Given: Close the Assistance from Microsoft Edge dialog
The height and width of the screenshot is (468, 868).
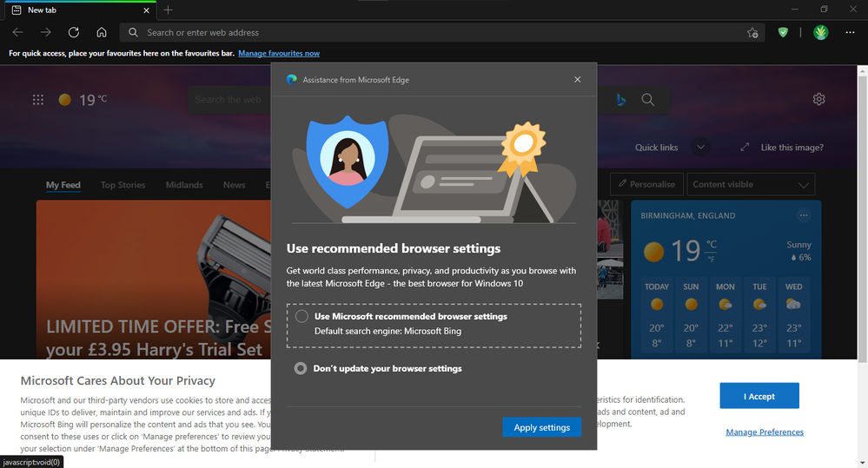Looking at the screenshot, I should click(578, 80).
